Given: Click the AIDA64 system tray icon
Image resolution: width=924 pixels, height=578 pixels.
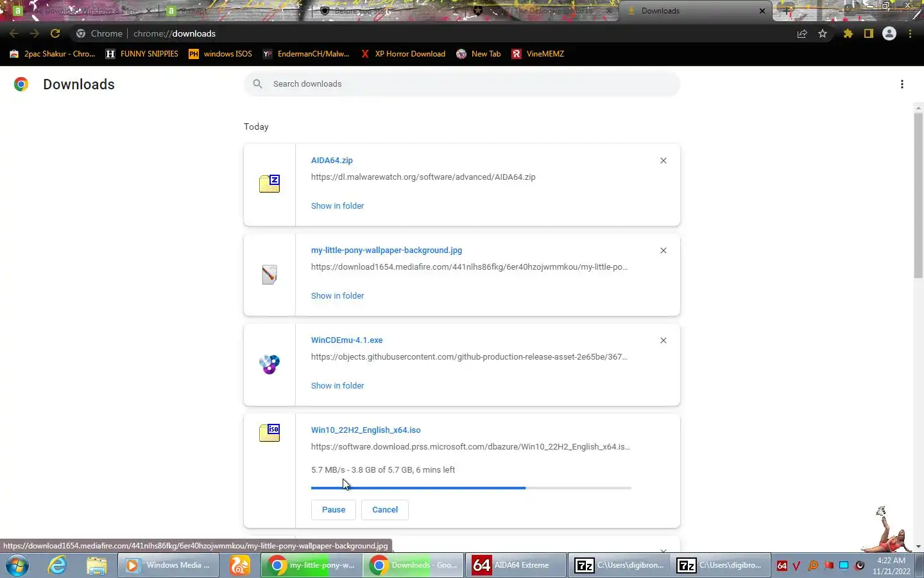Looking at the screenshot, I should coord(782,566).
